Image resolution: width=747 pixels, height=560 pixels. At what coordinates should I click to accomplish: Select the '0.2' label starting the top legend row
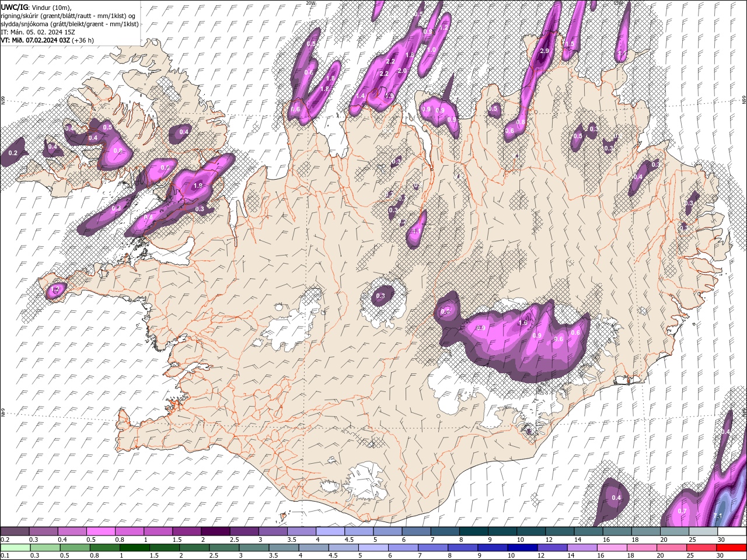point(5,540)
